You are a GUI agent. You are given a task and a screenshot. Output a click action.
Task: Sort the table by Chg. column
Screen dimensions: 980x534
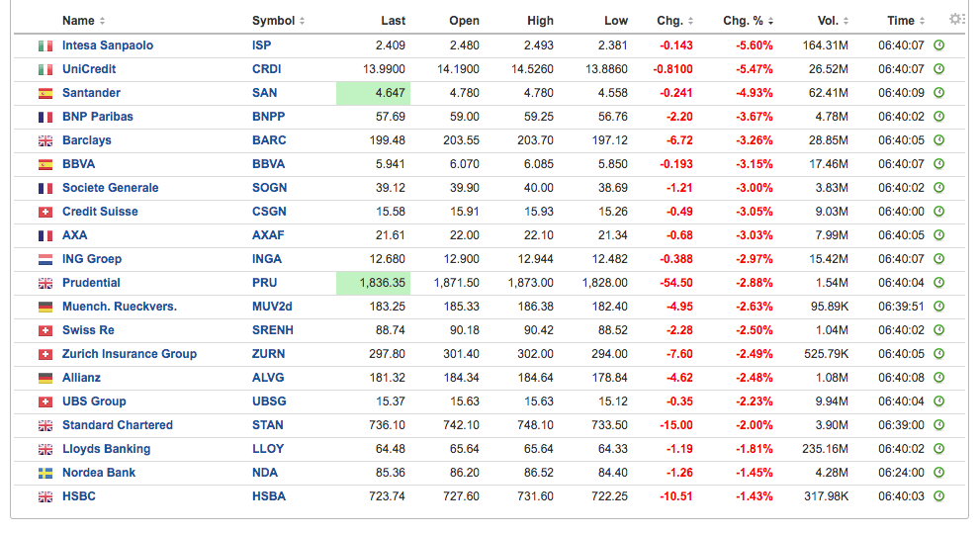(675, 21)
